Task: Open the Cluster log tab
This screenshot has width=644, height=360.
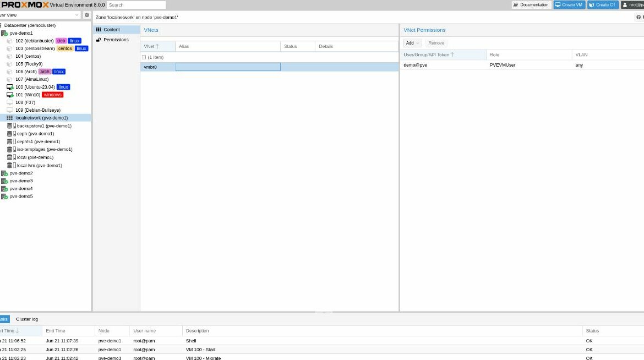Action: (x=27, y=319)
